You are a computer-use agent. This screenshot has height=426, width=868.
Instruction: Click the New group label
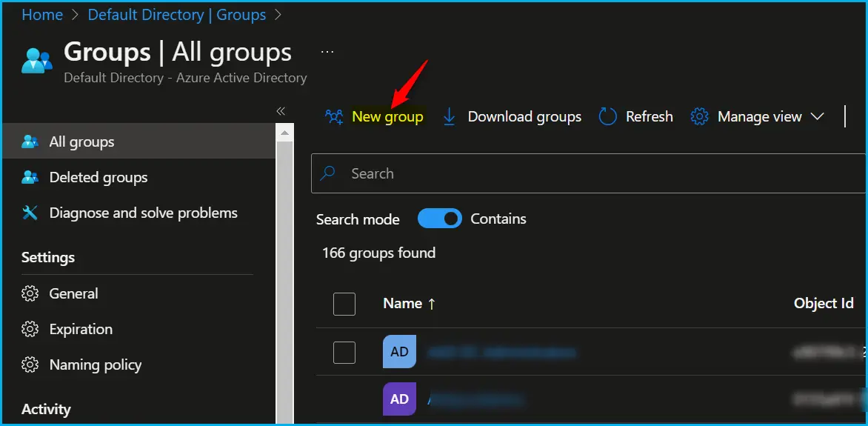point(387,117)
